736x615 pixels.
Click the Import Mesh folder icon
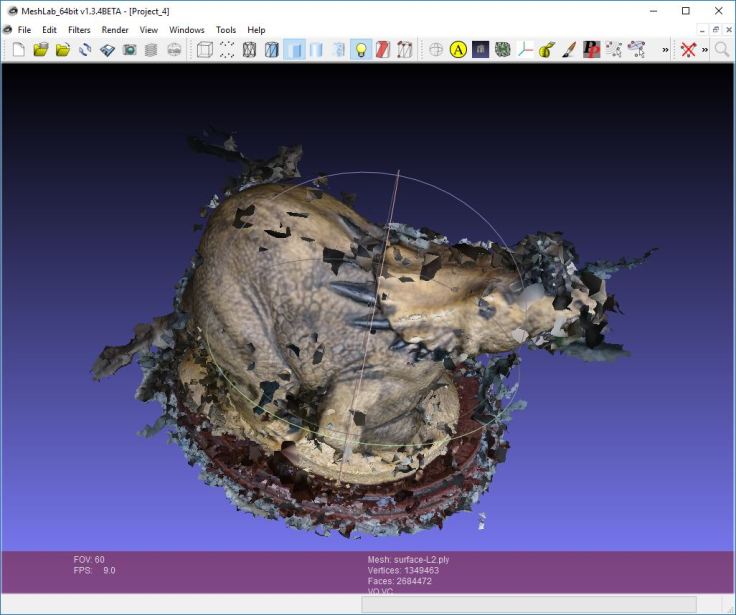(63, 49)
